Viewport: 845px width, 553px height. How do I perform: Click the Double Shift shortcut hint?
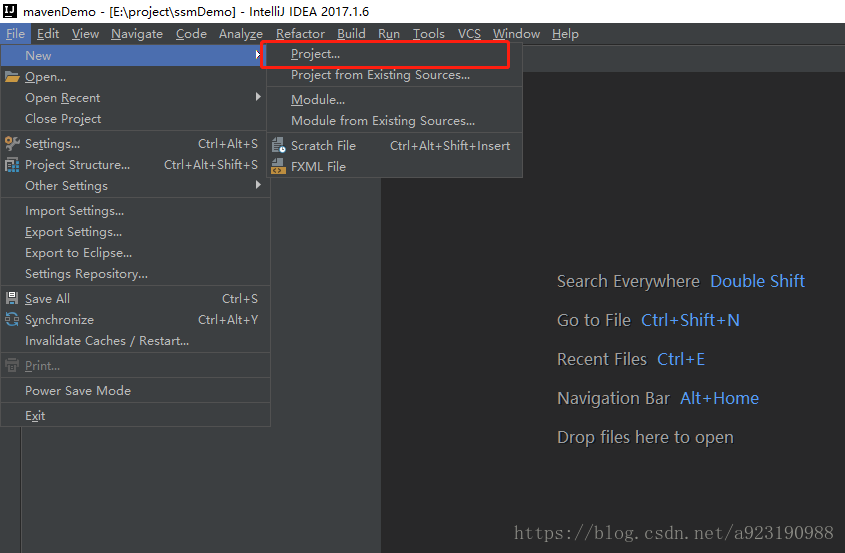[x=757, y=281]
